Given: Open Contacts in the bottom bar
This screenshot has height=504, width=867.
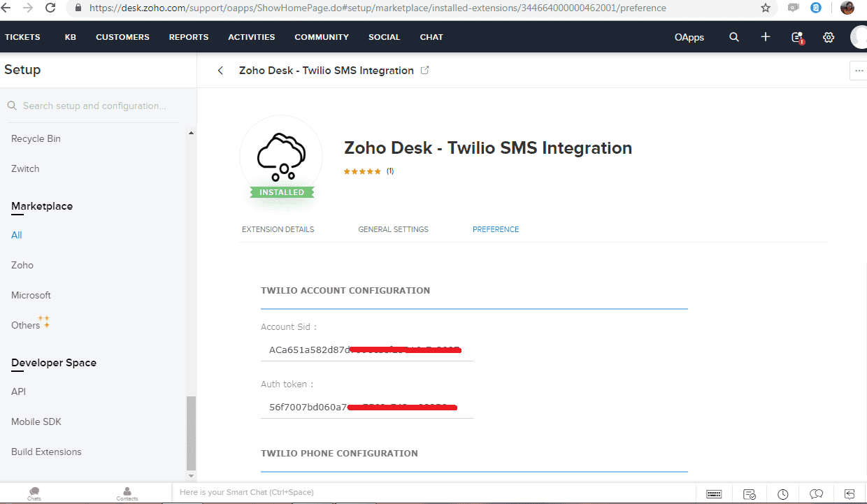Looking at the screenshot, I should pyautogui.click(x=127, y=494).
